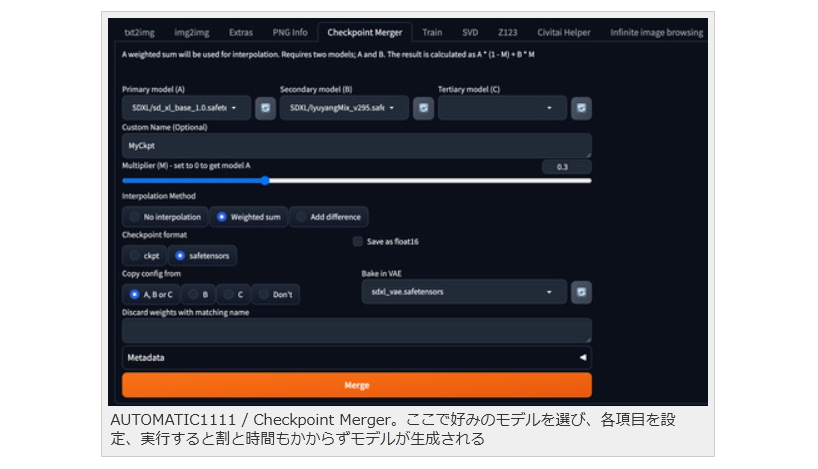Image resolution: width=818 pixels, height=469 pixels.
Task: Refresh the Bake in VAE list
Action: (x=581, y=292)
